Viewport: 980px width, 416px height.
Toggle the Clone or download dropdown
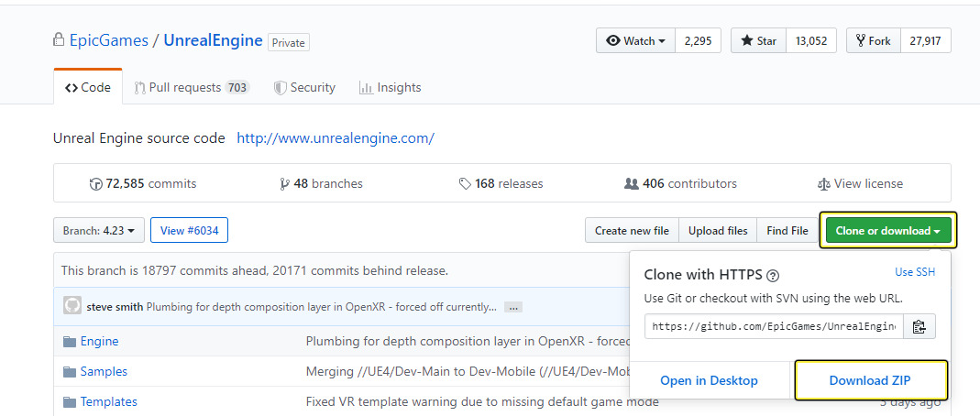888,231
